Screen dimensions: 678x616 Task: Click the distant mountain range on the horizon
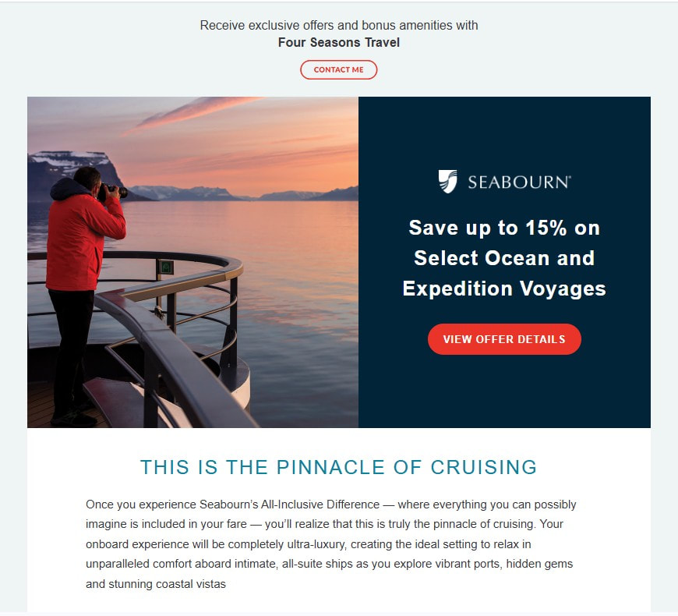coord(244,193)
